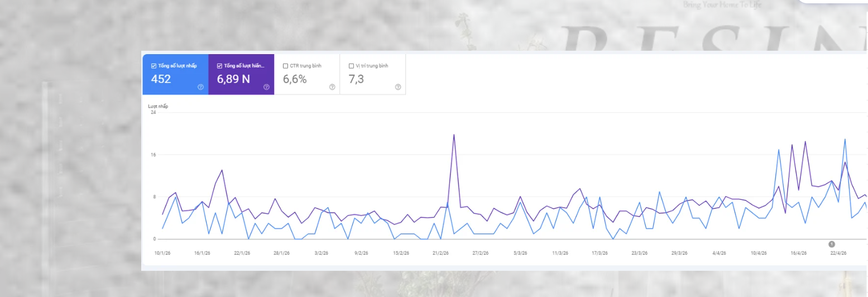Click the 452 total clicks value
Image resolution: width=868 pixels, height=297 pixels.
point(161,79)
